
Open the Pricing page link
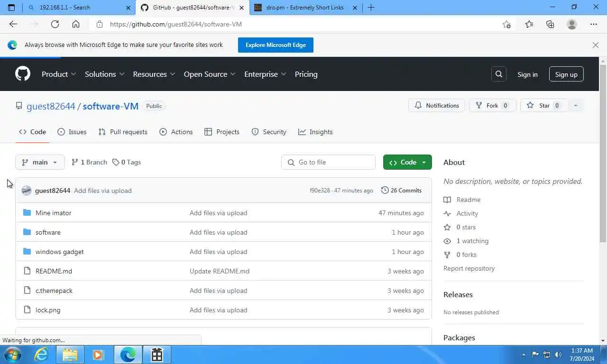pos(306,74)
